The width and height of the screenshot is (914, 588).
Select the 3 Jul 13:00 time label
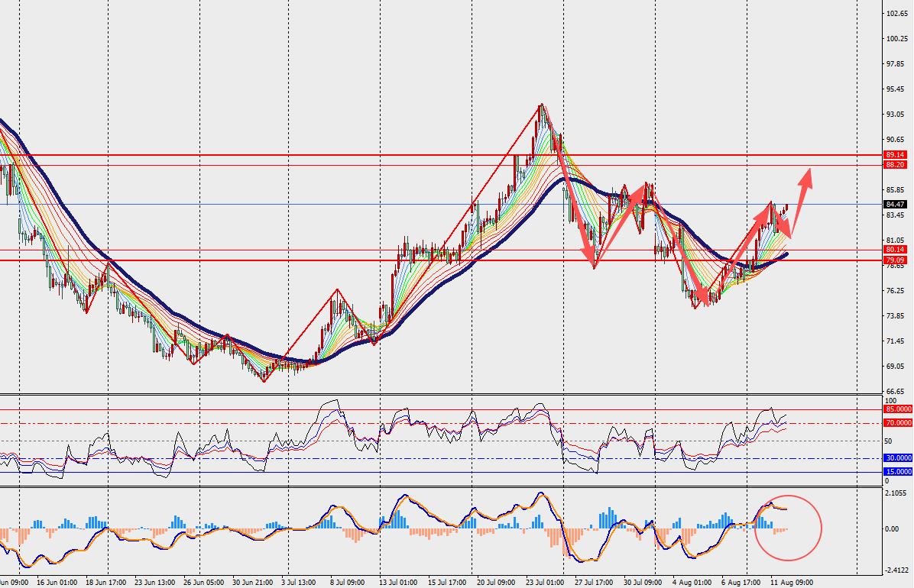299,582
